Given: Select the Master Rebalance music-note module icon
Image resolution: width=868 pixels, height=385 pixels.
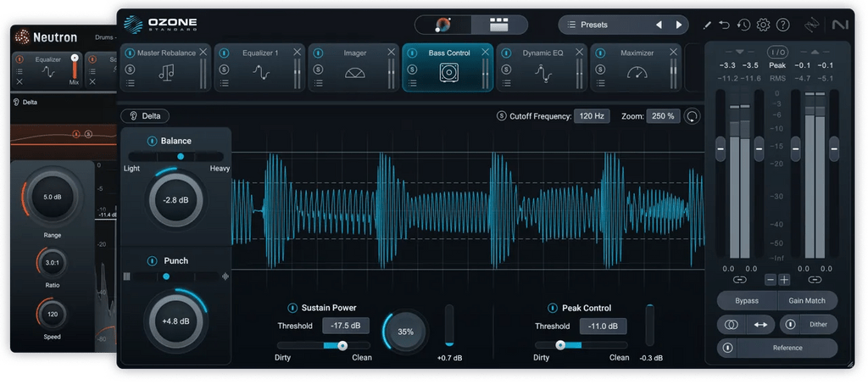Looking at the screenshot, I should click(166, 73).
